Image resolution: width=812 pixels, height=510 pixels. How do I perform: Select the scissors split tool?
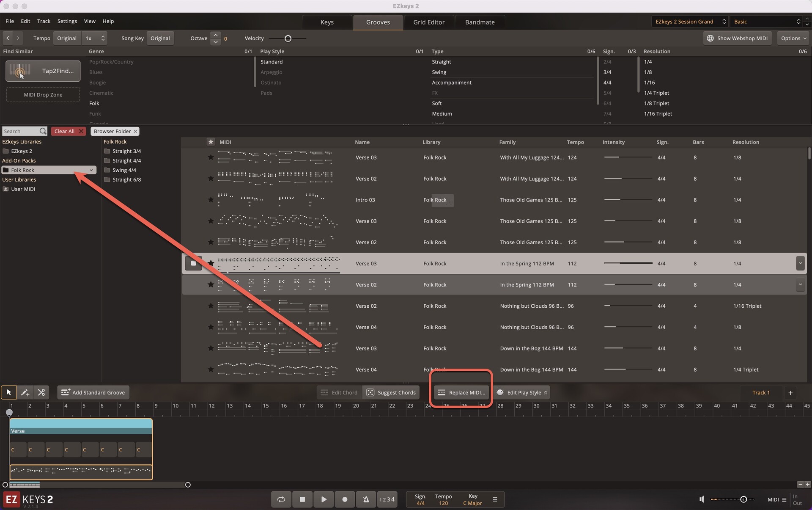pyautogui.click(x=41, y=393)
